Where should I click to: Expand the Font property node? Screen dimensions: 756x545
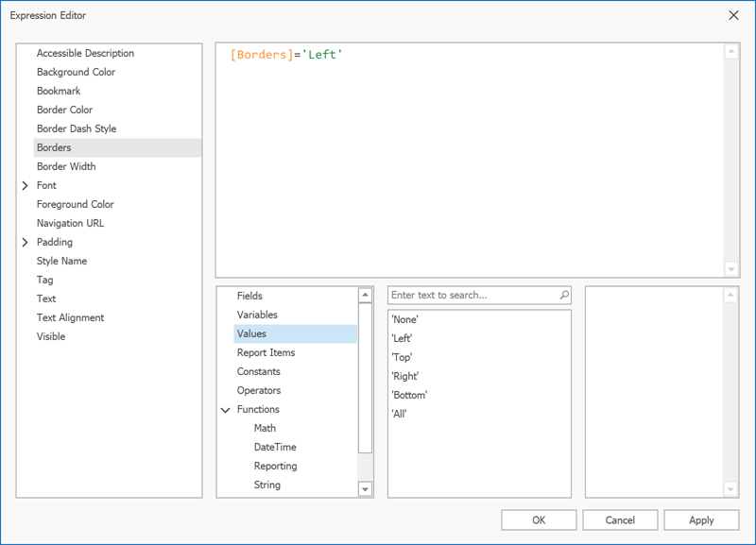26,186
